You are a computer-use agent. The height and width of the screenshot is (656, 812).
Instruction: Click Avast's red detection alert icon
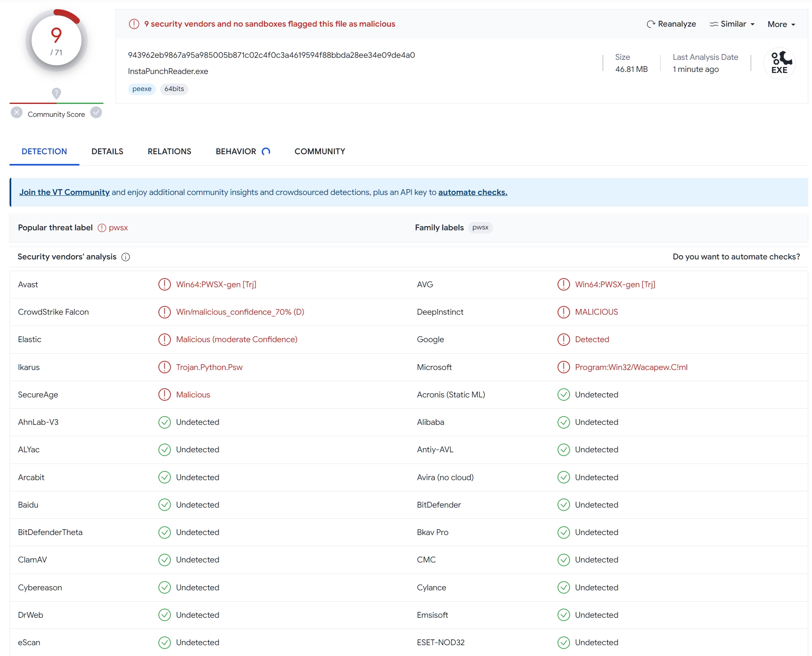tap(165, 284)
